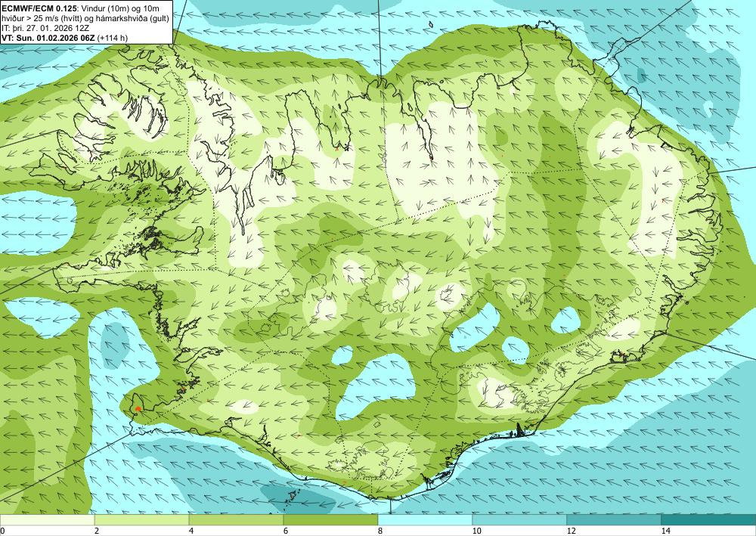
Task: Click the legend scale label "14"
Action: point(665,531)
